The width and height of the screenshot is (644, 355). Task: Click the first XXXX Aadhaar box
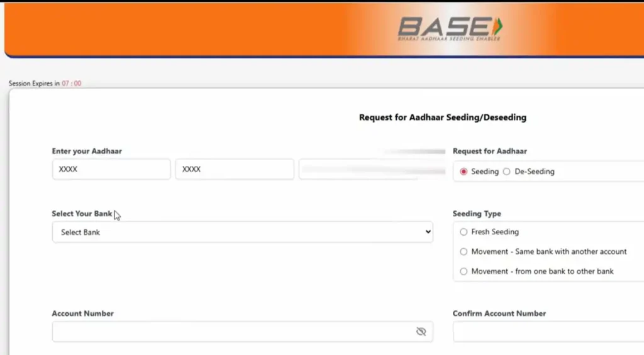111,169
